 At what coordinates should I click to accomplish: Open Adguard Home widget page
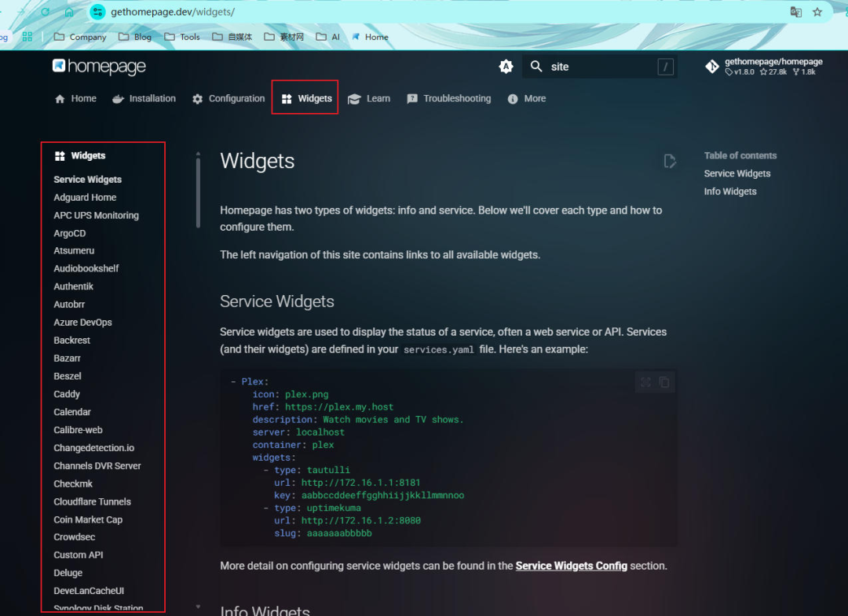(x=85, y=197)
